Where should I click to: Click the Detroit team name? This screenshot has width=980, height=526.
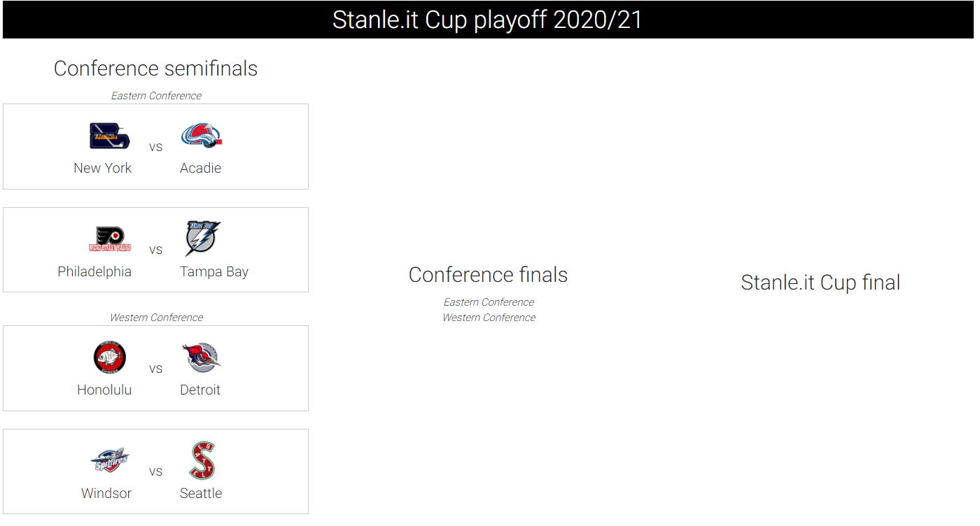(x=200, y=390)
